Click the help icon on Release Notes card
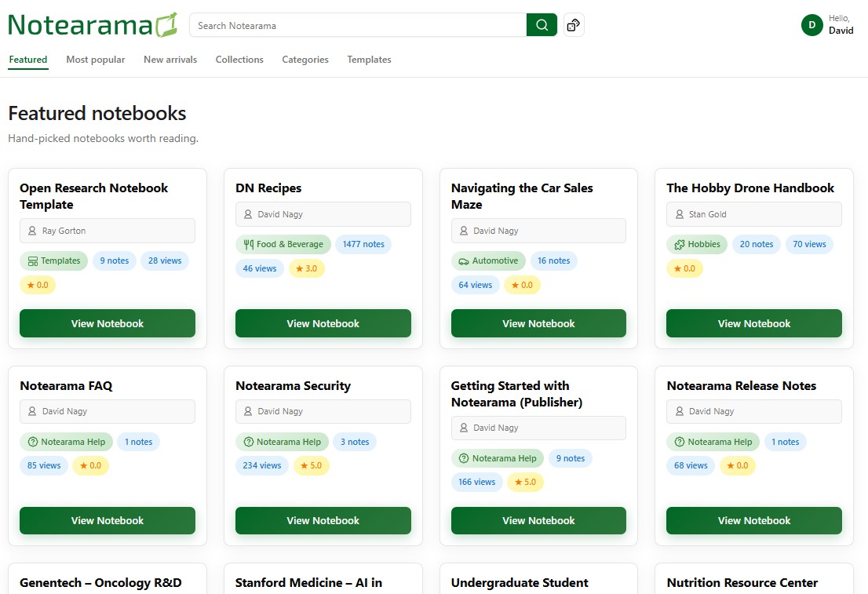The width and height of the screenshot is (868, 594). click(x=679, y=442)
